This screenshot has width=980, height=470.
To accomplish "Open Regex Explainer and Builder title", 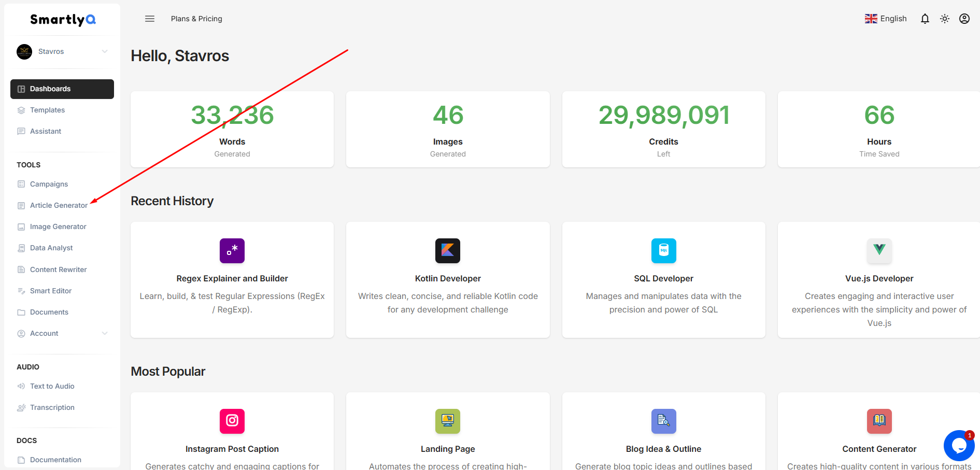I will [232, 278].
